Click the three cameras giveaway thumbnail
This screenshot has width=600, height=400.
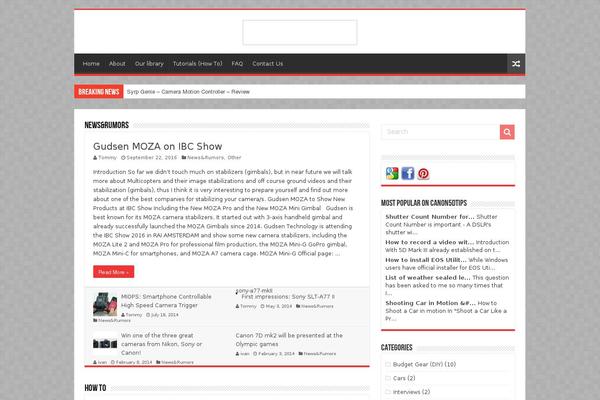105,343
